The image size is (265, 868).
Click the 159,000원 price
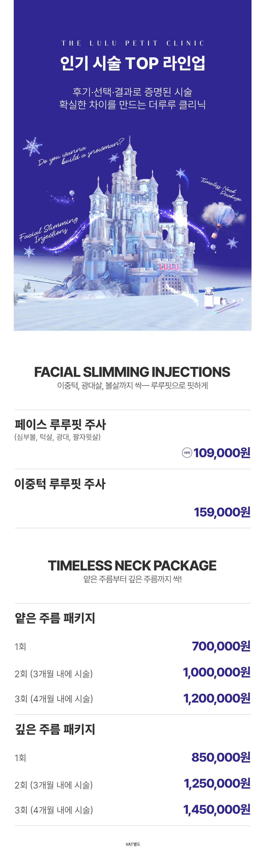coord(222,512)
